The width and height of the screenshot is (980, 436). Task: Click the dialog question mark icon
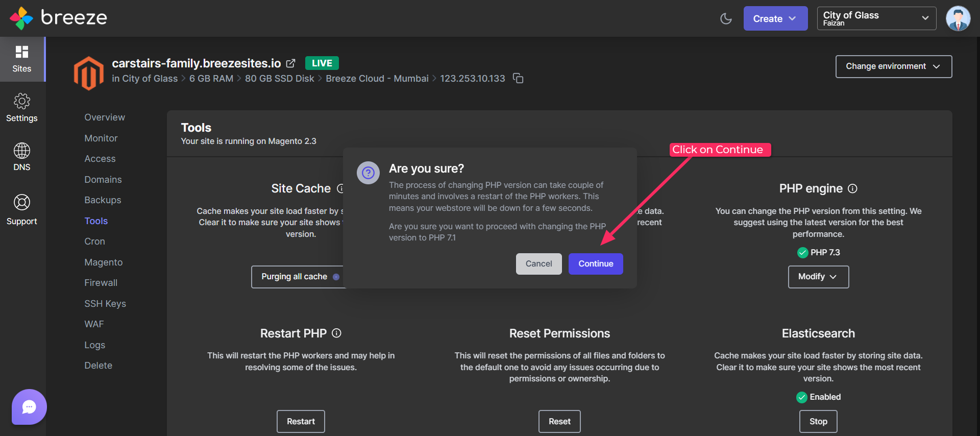pyautogui.click(x=368, y=173)
